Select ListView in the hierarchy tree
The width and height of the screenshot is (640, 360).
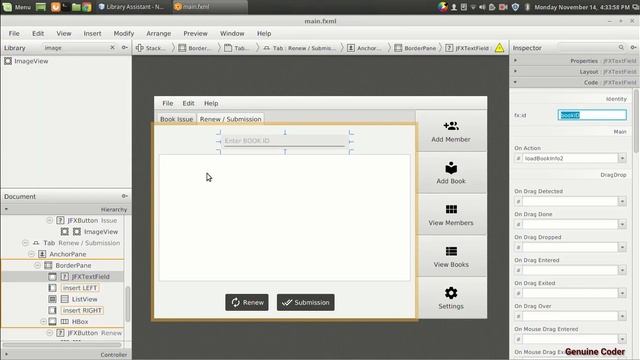point(79,299)
